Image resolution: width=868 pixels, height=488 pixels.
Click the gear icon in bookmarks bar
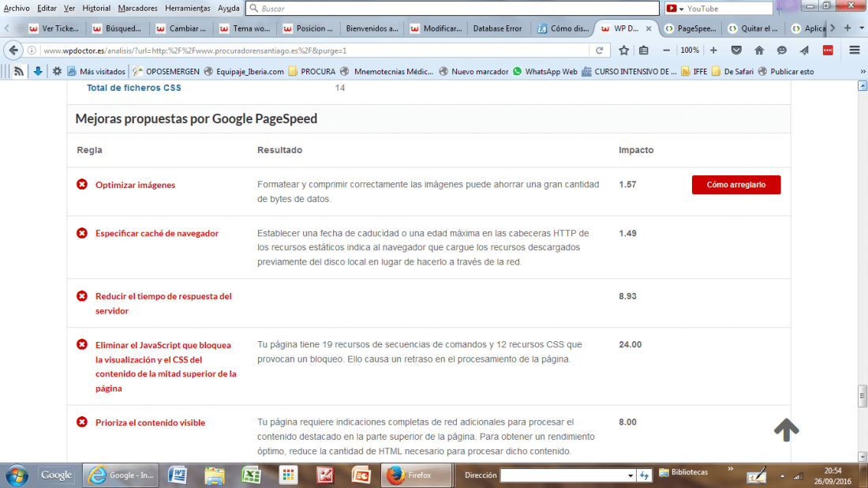[x=57, y=71]
